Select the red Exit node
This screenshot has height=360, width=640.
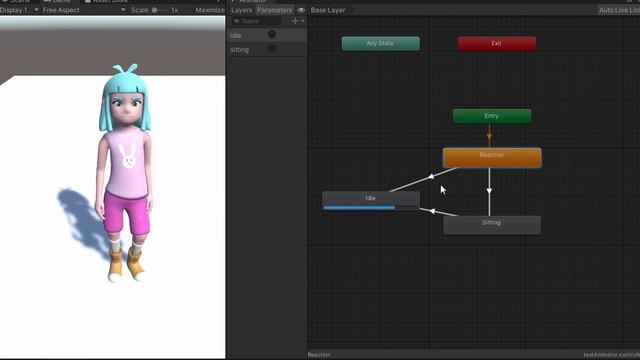[497, 43]
